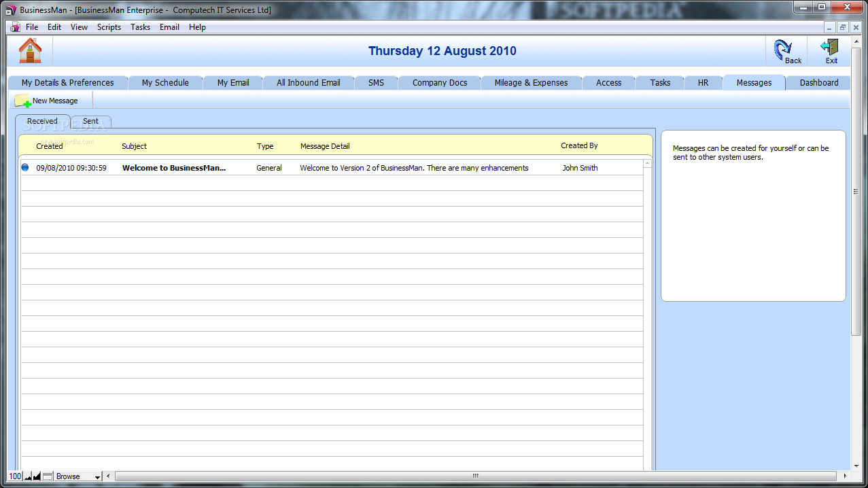Switch to My Schedule tab

coord(165,83)
